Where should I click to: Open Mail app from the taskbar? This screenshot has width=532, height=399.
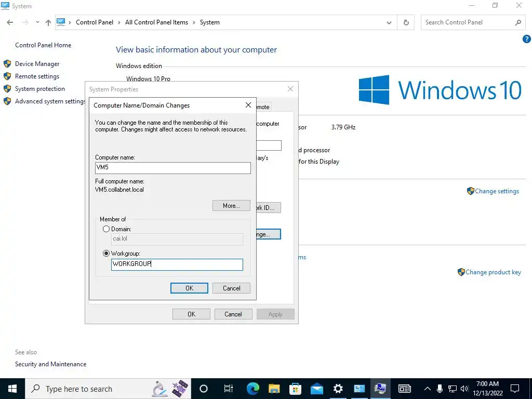coord(316,389)
